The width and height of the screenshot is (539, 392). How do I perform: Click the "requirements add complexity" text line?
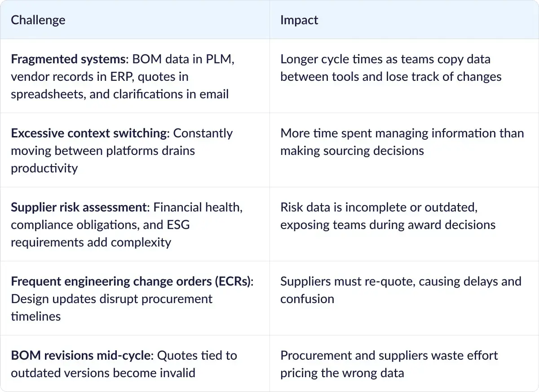click(x=91, y=242)
